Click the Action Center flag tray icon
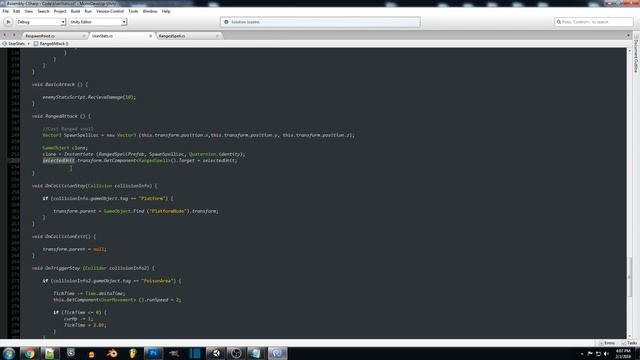The width and height of the screenshot is (640, 360). pos(590,354)
